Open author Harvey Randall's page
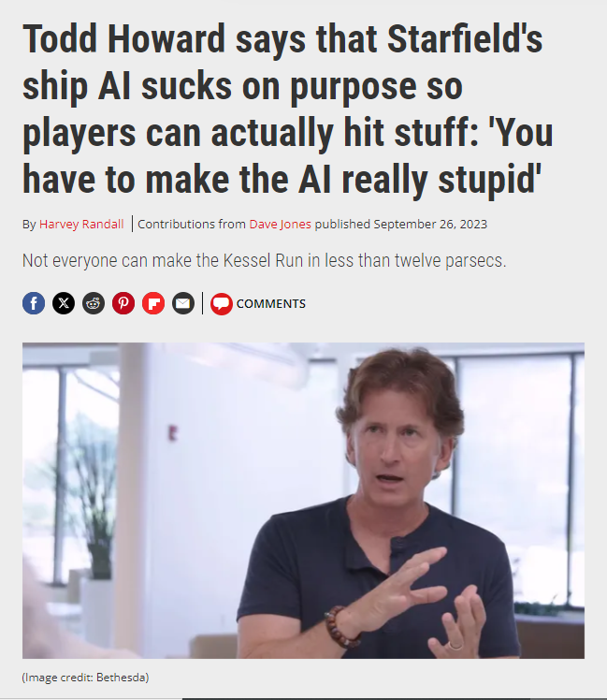This screenshot has height=700, width=607. tap(81, 224)
